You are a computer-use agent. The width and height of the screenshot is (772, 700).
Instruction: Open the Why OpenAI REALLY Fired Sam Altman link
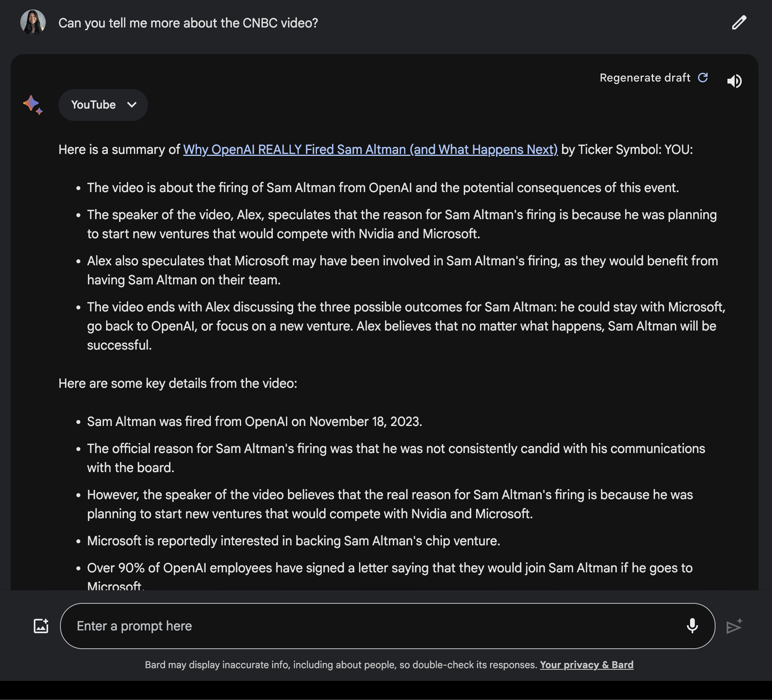coord(370,150)
